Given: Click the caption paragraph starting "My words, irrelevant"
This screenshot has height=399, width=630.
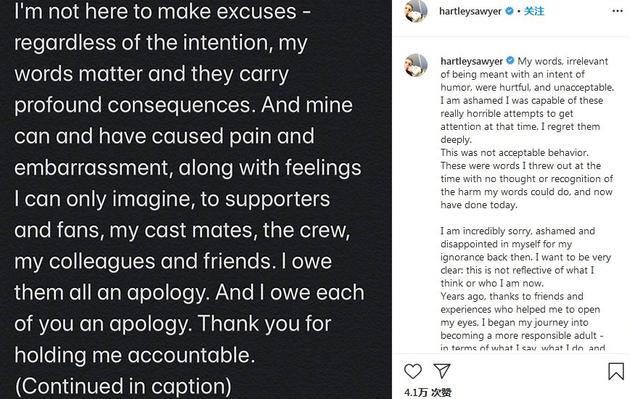Looking at the screenshot, I should [527, 100].
